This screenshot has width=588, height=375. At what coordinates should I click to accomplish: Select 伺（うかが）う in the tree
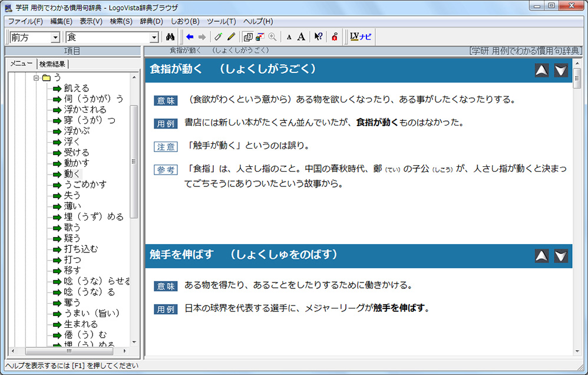pos(93,98)
